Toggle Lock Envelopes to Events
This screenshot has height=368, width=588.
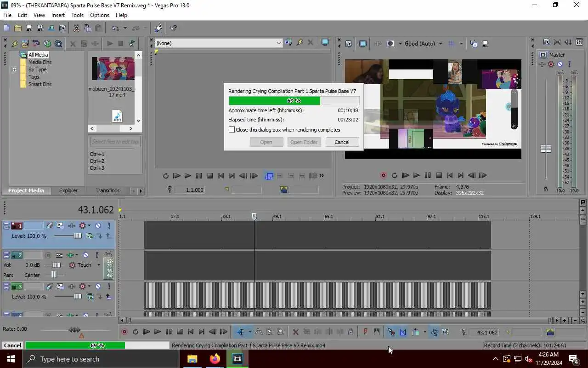pyautogui.click(x=434, y=332)
